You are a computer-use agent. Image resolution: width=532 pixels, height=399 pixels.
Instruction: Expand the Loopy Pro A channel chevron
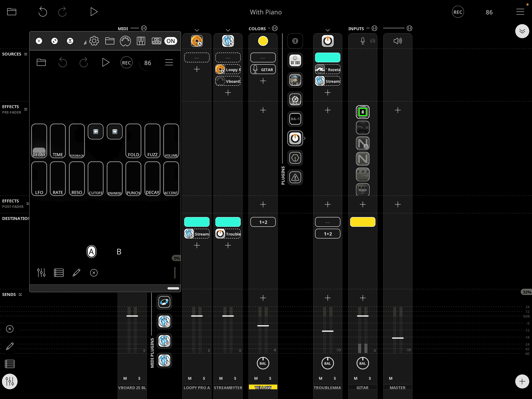pos(197,30)
